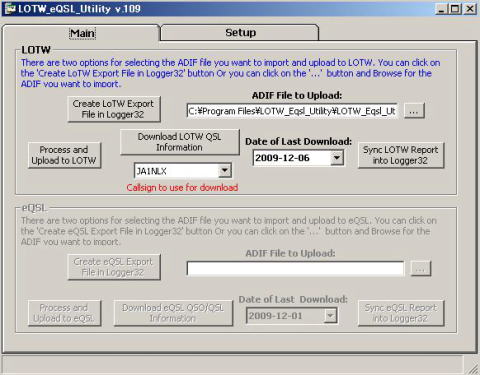Browse for LOTW ADIF file with '...' button
Image resolution: width=480 pixels, height=375 pixels.
(414, 111)
